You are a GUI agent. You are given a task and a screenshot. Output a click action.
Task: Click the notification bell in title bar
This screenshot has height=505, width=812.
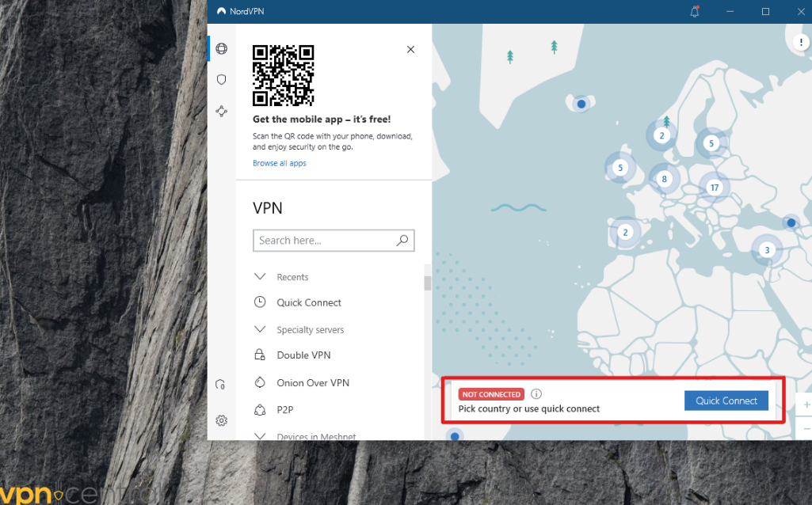pos(695,12)
